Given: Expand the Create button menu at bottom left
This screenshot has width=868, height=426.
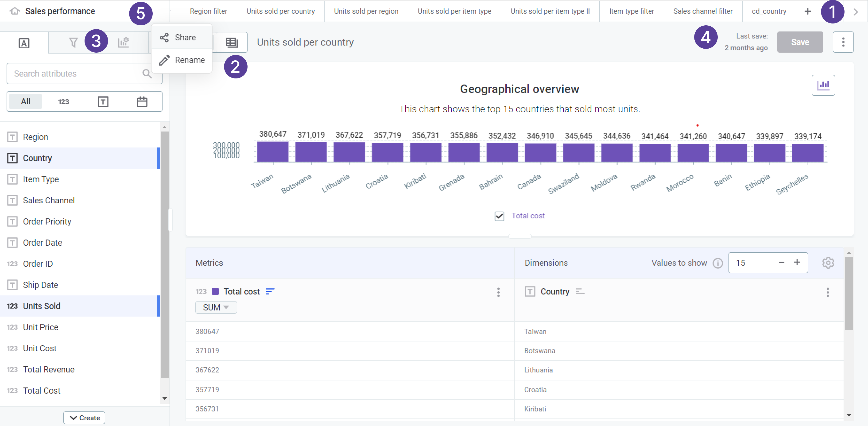Looking at the screenshot, I should coord(84,418).
